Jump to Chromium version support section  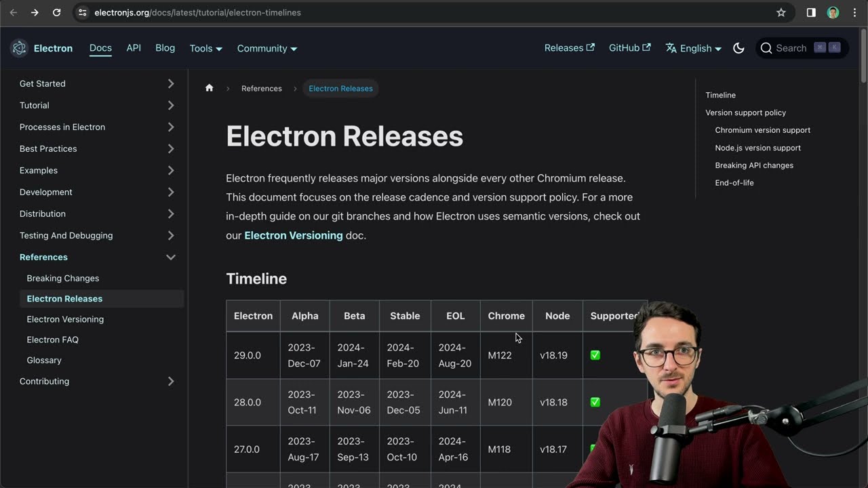pyautogui.click(x=762, y=130)
